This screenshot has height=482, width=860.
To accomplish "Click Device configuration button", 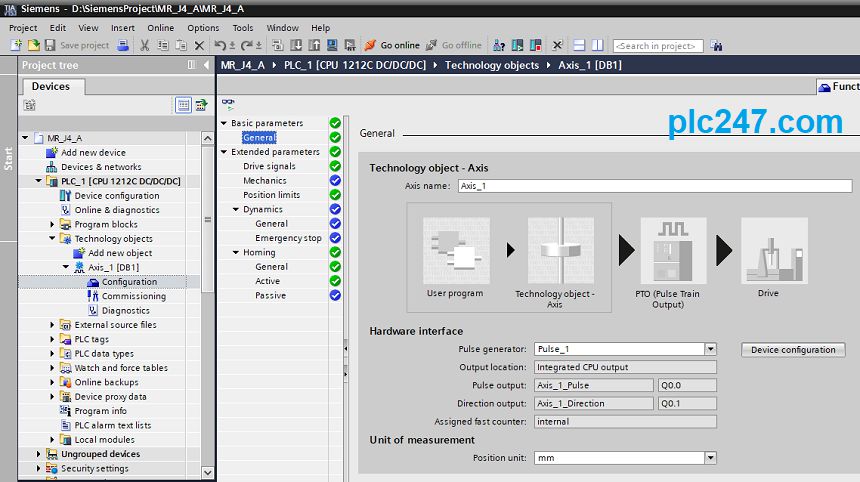I will click(x=793, y=349).
